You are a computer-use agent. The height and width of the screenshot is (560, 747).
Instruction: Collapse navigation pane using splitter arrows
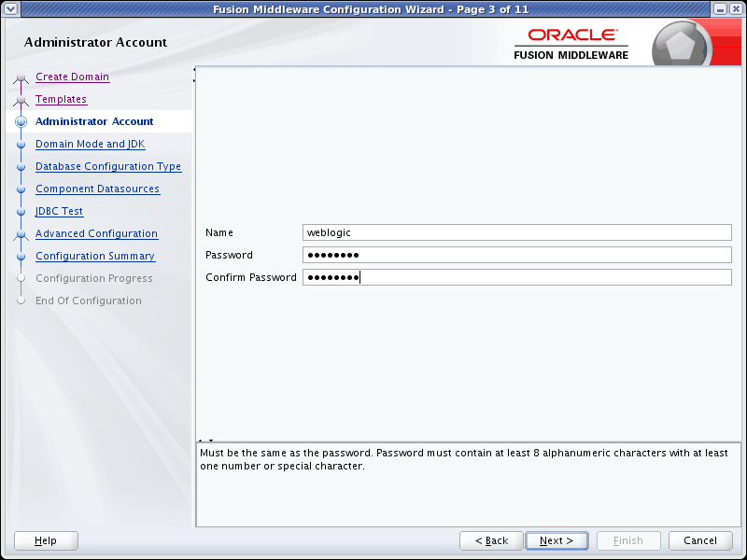[194, 76]
